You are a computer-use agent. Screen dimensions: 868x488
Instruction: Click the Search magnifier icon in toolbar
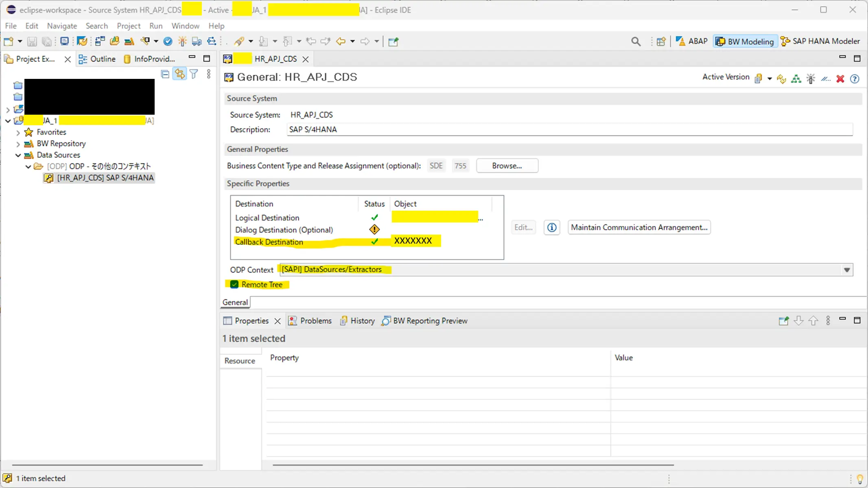tap(636, 41)
